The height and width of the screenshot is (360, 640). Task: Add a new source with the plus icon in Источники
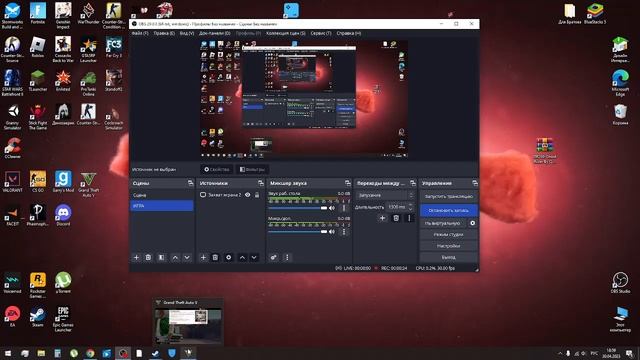[x=203, y=258]
